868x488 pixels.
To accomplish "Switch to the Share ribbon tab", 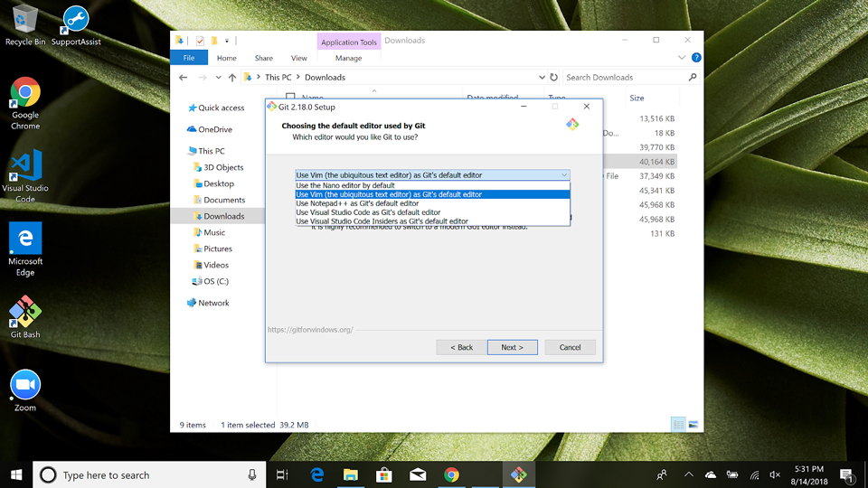I will pos(263,58).
